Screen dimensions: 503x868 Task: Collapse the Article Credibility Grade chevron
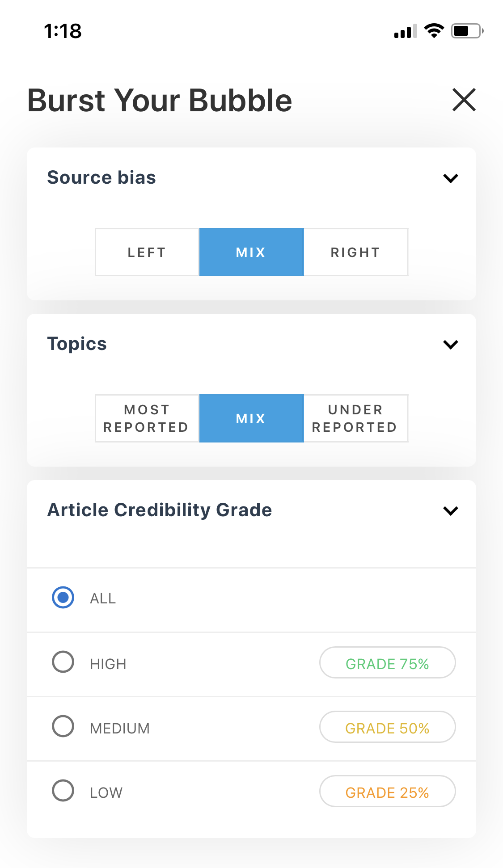(x=451, y=510)
